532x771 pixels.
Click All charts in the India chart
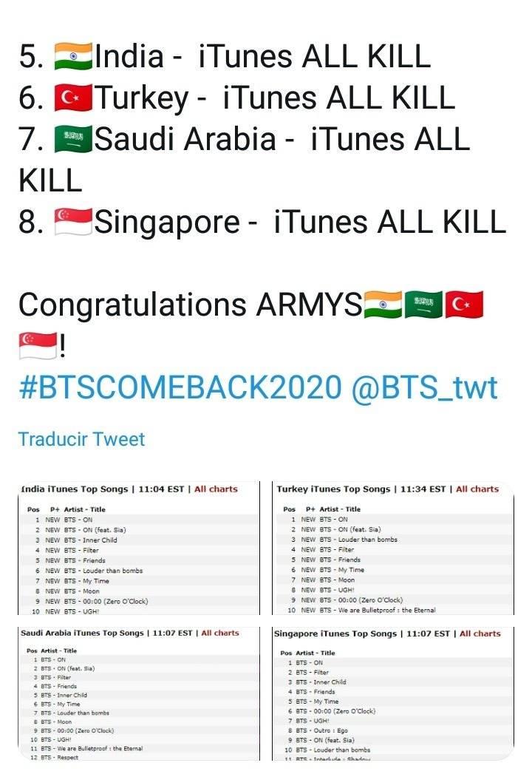[x=216, y=489]
